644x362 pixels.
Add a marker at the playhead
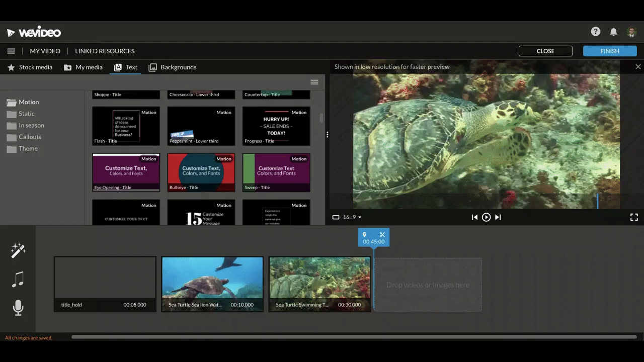click(x=365, y=234)
